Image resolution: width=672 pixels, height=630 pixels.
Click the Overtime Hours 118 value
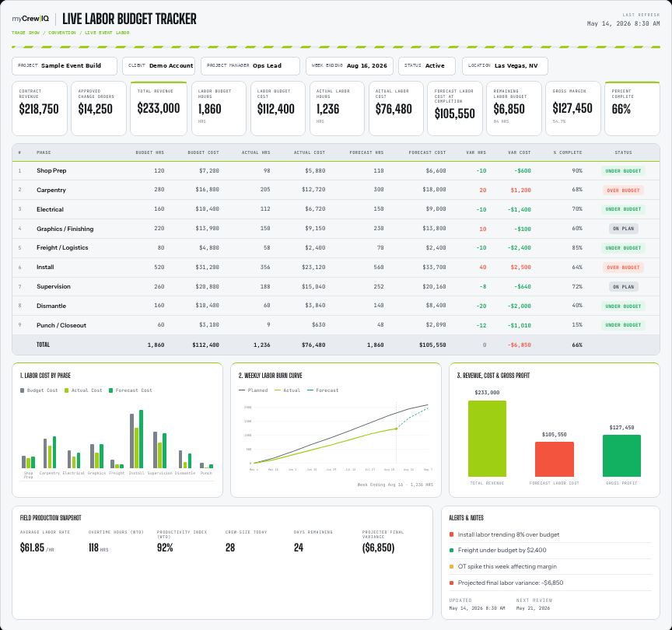click(93, 548)
